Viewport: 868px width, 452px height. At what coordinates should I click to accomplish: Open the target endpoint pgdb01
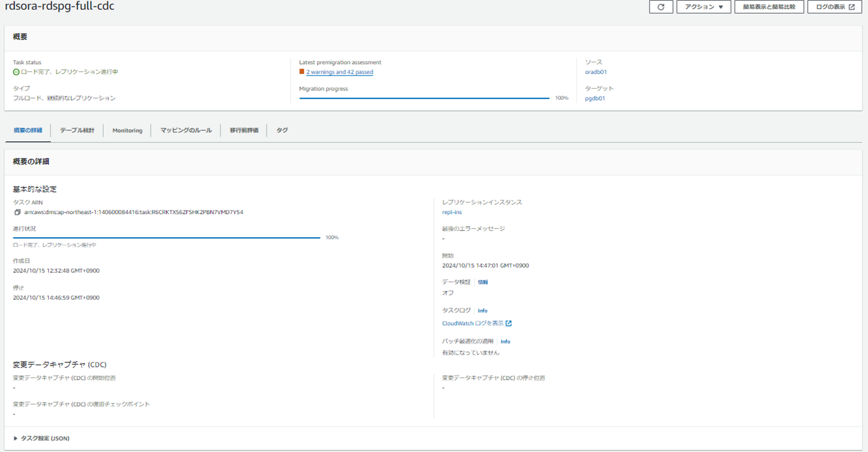595,98
